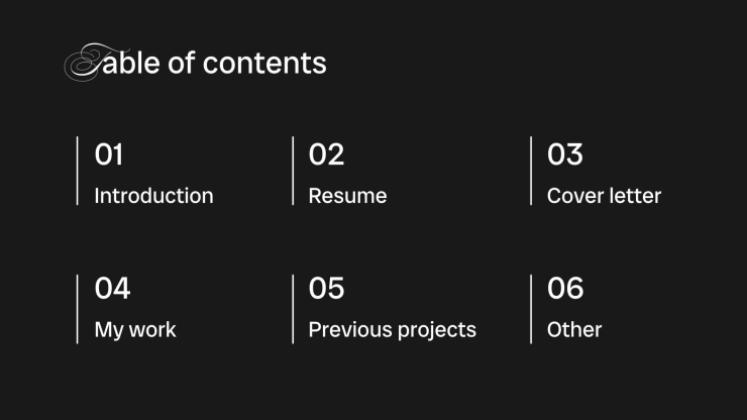Screen dimensions: 747x420
Task: Go to the Resume section
Action: tap(347, 196)
